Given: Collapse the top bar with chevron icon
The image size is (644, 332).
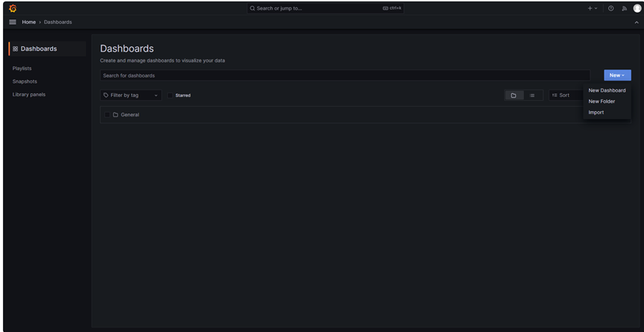Looking at the screenshot, I should click(x=637, y=22).
